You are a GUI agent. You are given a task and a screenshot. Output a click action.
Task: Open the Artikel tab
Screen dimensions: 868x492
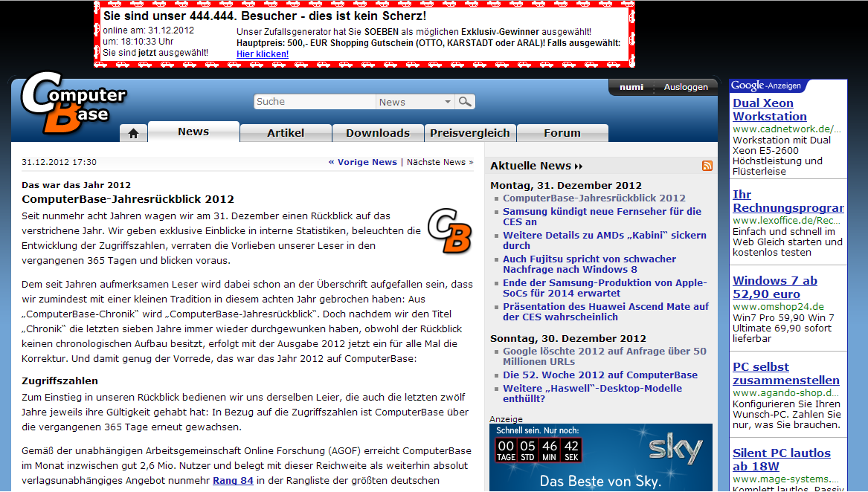(286, 133)
